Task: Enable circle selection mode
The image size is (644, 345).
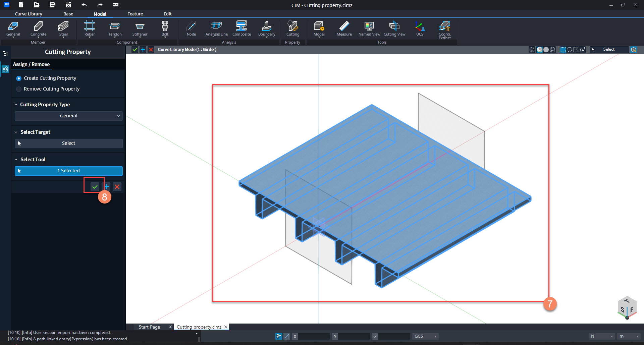Action: pos(570,50)
